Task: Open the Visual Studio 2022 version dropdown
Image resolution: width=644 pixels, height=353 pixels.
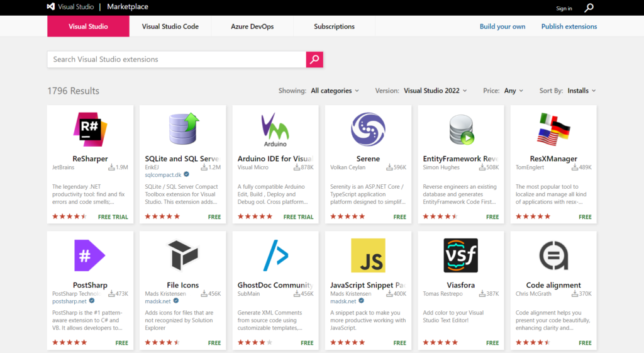Action: click(x=435, y=91)
